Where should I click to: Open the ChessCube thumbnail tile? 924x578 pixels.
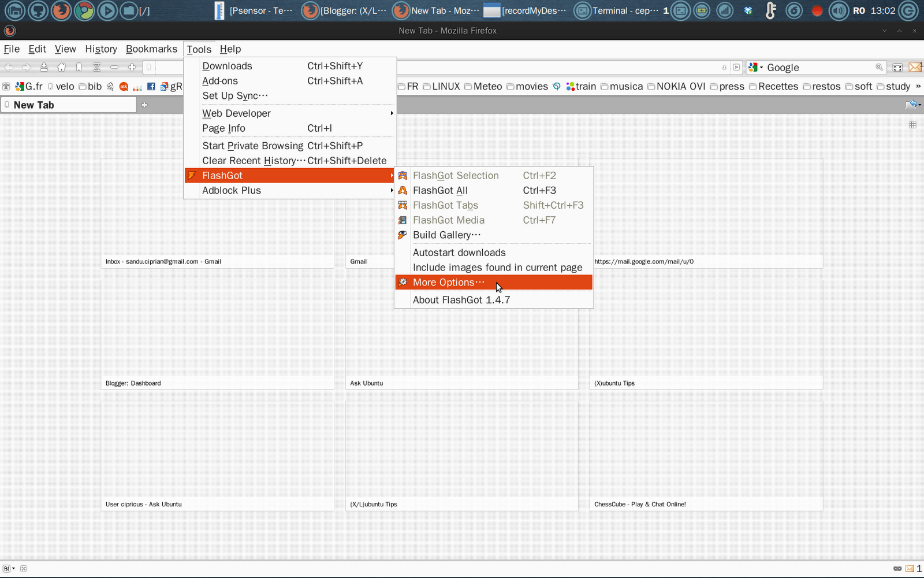(706, 456)
